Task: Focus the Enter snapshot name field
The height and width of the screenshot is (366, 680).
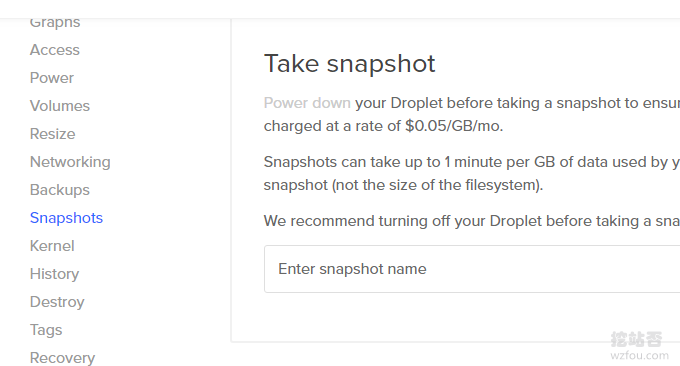Action: [x=472, y=269]
